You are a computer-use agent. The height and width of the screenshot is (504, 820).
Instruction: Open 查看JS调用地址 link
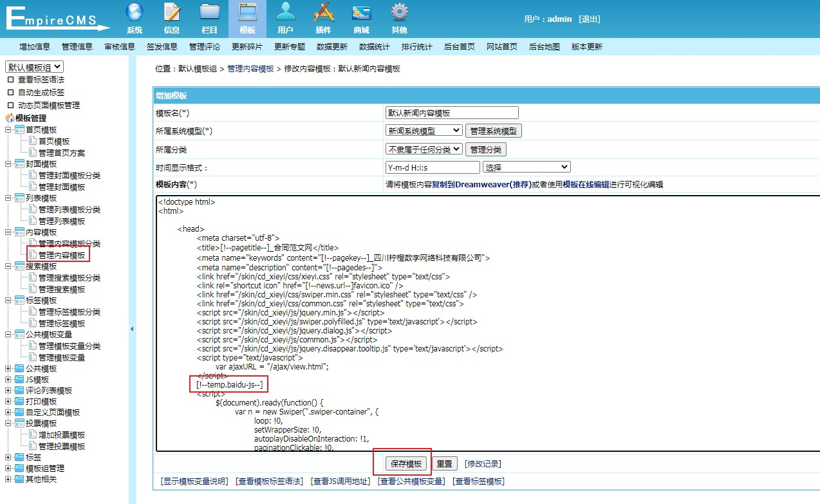340,481
